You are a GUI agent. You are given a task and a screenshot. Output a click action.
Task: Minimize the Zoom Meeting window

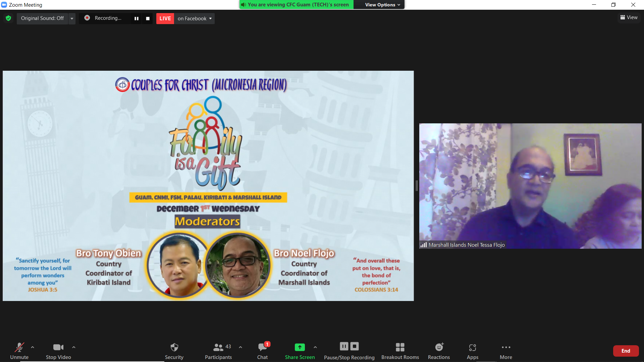[x=594, y=5]
